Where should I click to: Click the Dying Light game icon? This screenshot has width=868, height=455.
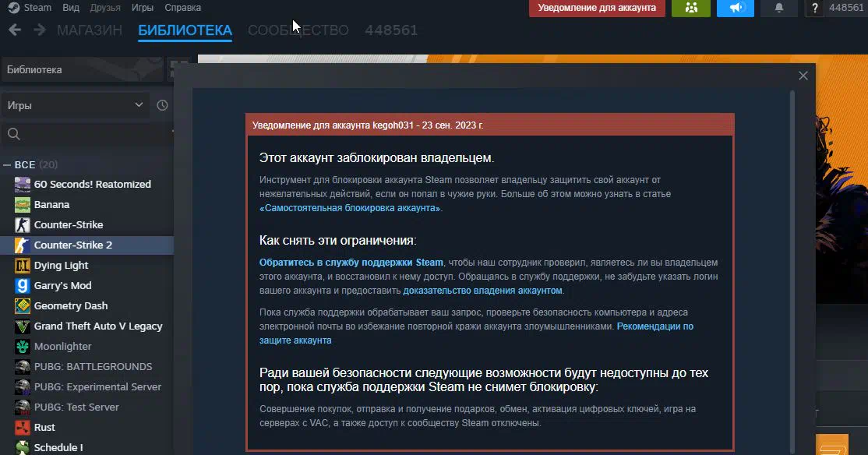[22, 266]
